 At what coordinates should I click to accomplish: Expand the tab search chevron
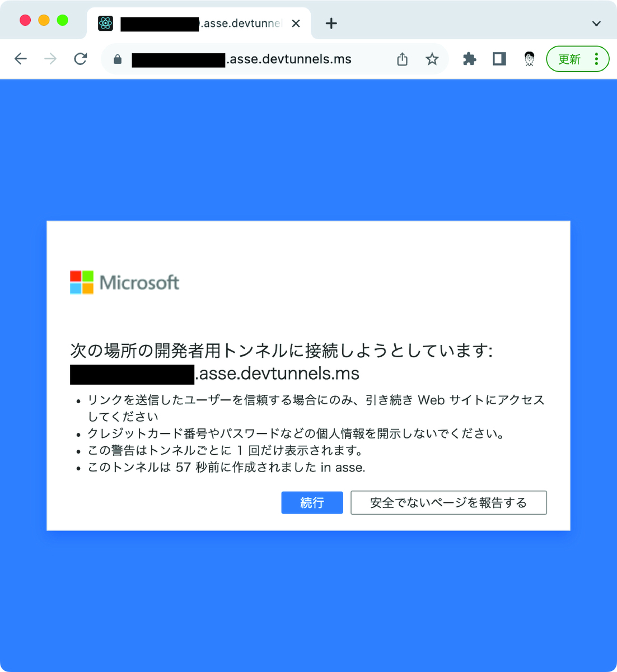pyautogui.click(x=596, y=24)
